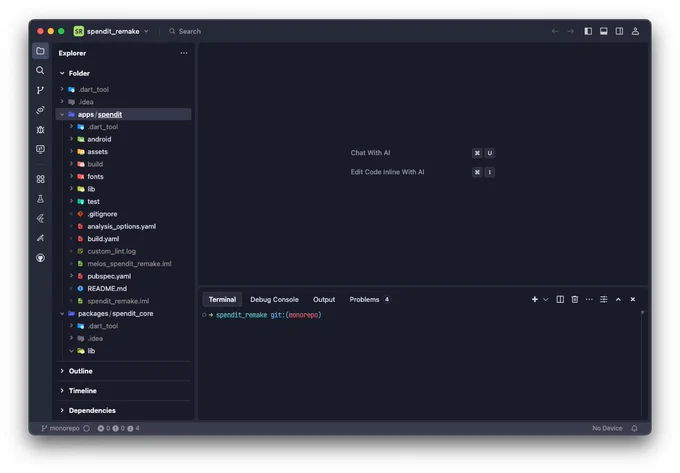The width and height of the screenshot is (680, 473).
Task: Switch to the Output tab
Action: pyautogui.click(x=324, y=300)
